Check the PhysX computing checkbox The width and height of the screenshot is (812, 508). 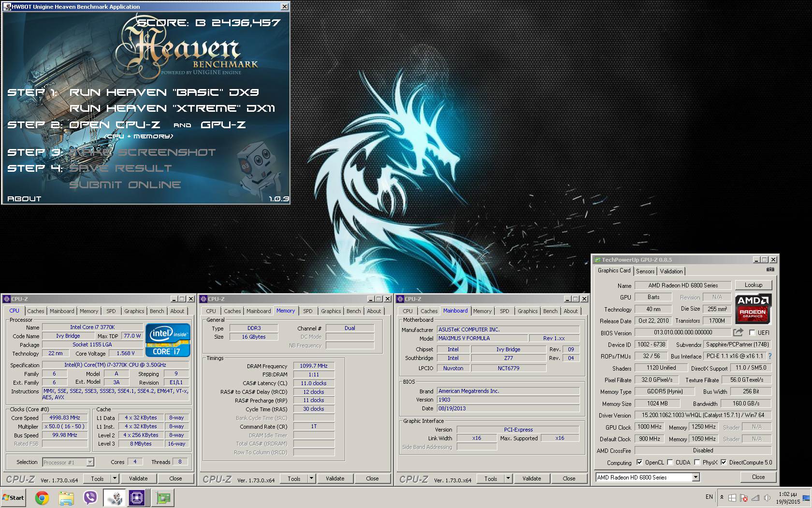(x=697, y=463)
